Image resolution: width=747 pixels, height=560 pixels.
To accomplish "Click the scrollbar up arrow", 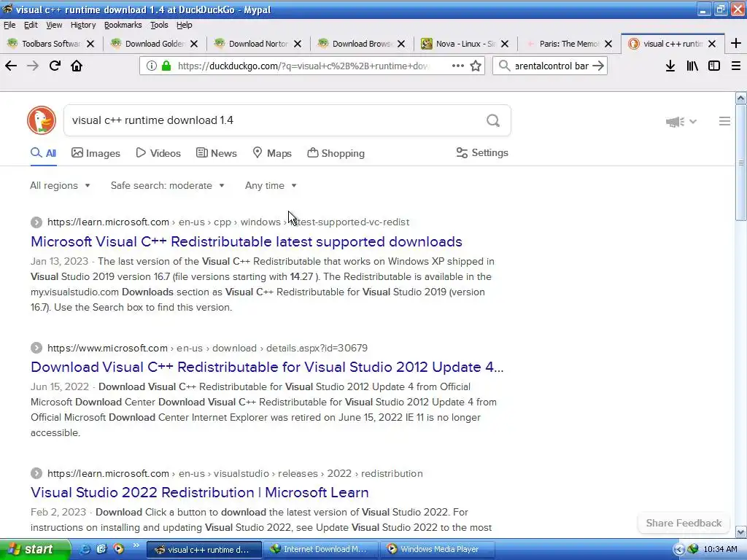I will click(741, 98).
